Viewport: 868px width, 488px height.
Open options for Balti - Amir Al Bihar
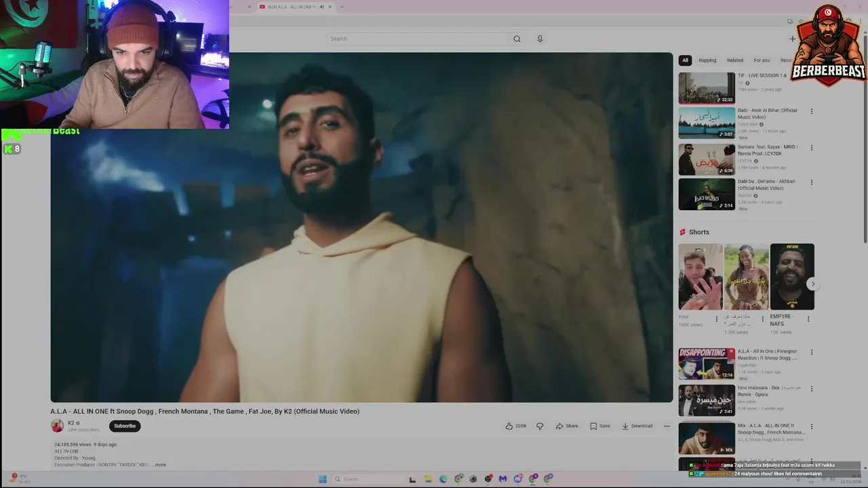point(812,111)
